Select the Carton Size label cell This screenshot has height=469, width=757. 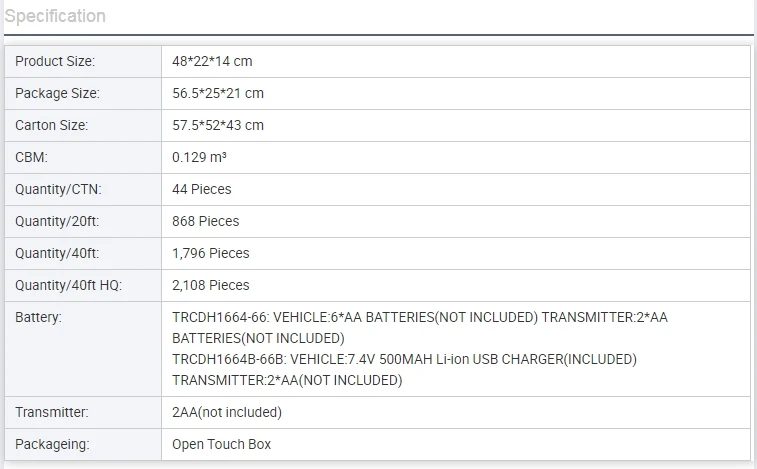tap(52, 125)
